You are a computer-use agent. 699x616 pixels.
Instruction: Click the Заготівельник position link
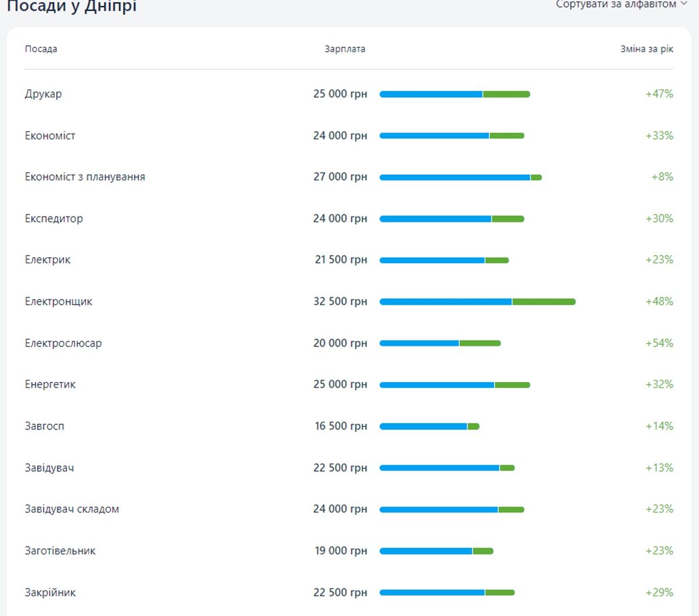(x=60, y=551)
